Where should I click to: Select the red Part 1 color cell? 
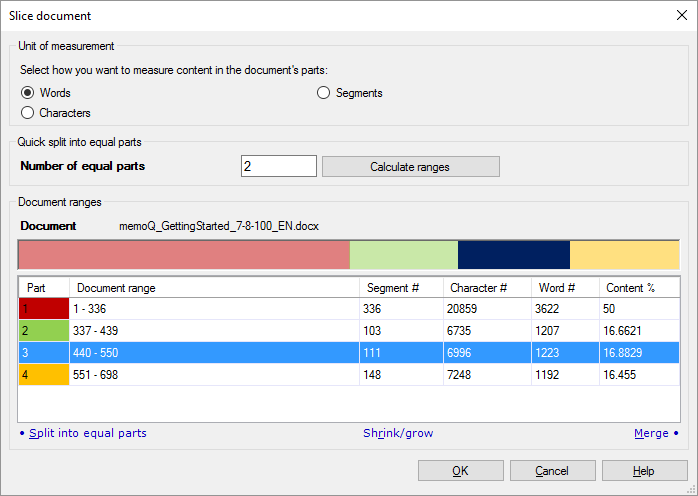tap(43, 309)
